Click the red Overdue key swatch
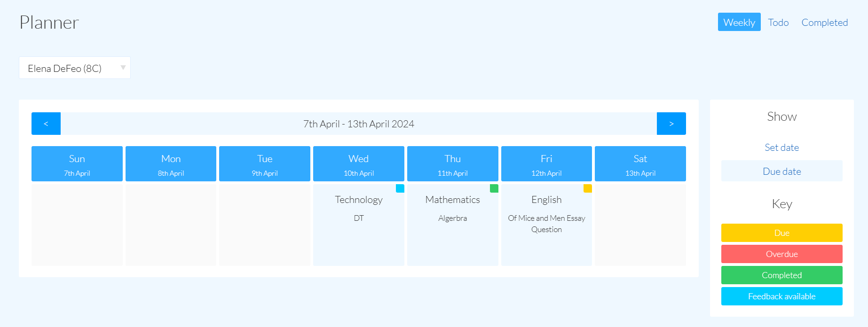The height and width of the screenshot is (327, 868). (781, 254)
